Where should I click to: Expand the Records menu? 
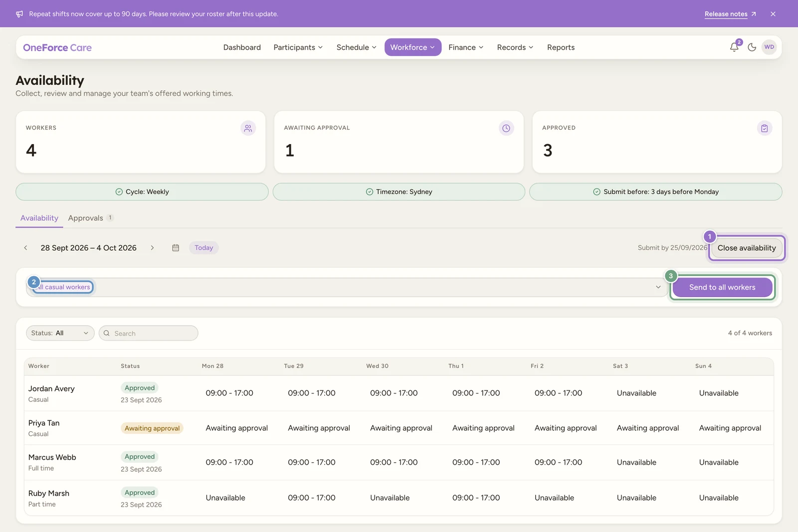[x=515, y=47]
